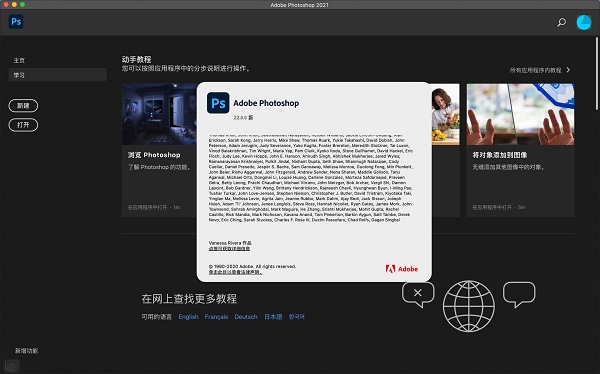This screenshot has width=600, height=374.
Task: Click the Ps home logo in the header
Action: point(16,22)
